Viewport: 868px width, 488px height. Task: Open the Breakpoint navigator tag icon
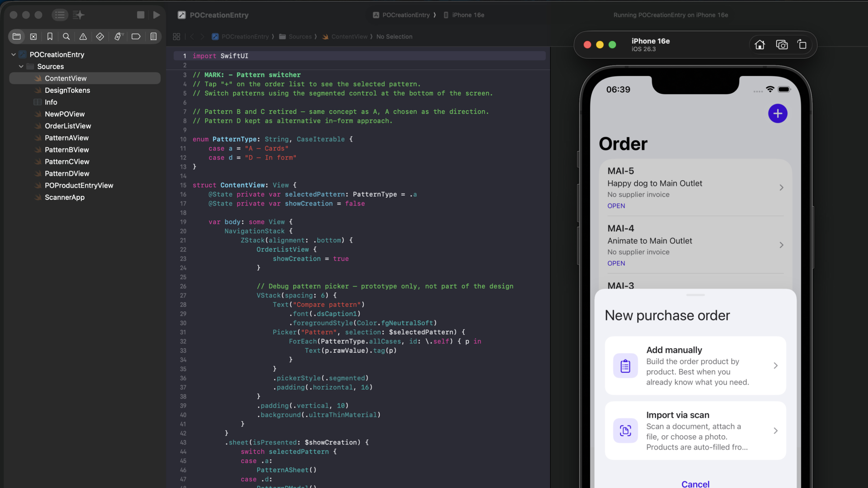pyautogui.click(x=136, y=36)
